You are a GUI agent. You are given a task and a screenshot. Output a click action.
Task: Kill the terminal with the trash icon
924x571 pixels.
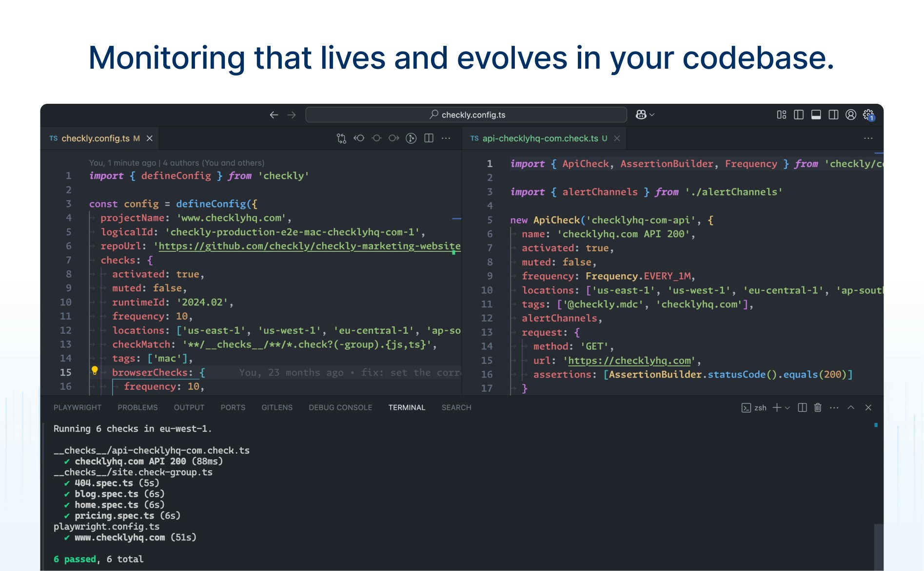pos(818,408)
